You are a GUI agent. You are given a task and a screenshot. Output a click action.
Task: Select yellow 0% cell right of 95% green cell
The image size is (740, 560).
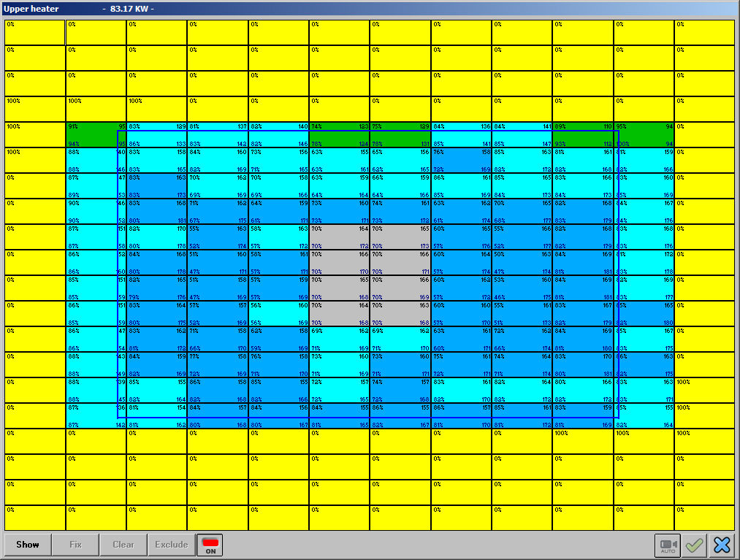[x=704, y=135]
